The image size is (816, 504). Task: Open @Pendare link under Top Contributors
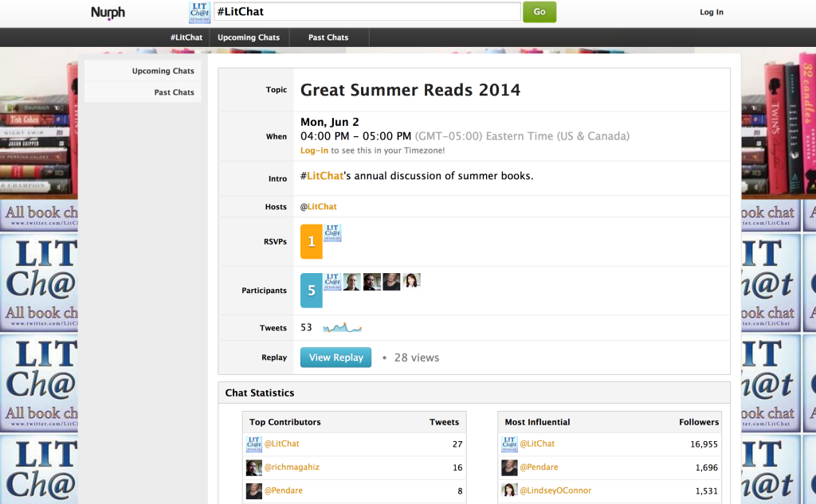[284, 490]
